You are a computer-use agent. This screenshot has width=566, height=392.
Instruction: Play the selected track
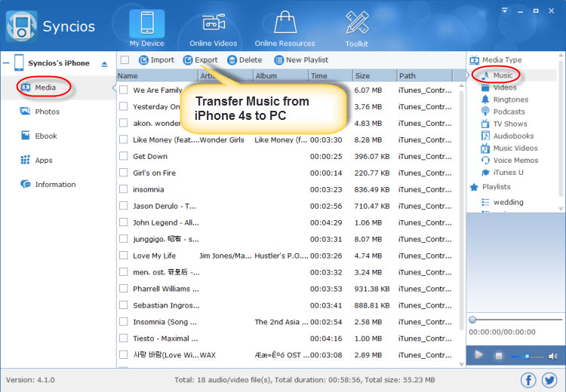(478, 355)
